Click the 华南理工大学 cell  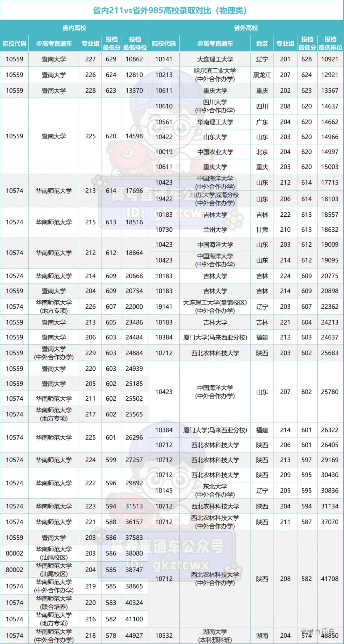[215, 122]
